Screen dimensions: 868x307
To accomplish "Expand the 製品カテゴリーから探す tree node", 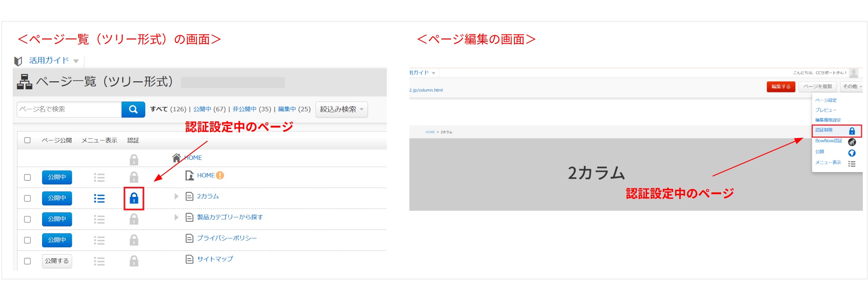I will pos(177,217).
